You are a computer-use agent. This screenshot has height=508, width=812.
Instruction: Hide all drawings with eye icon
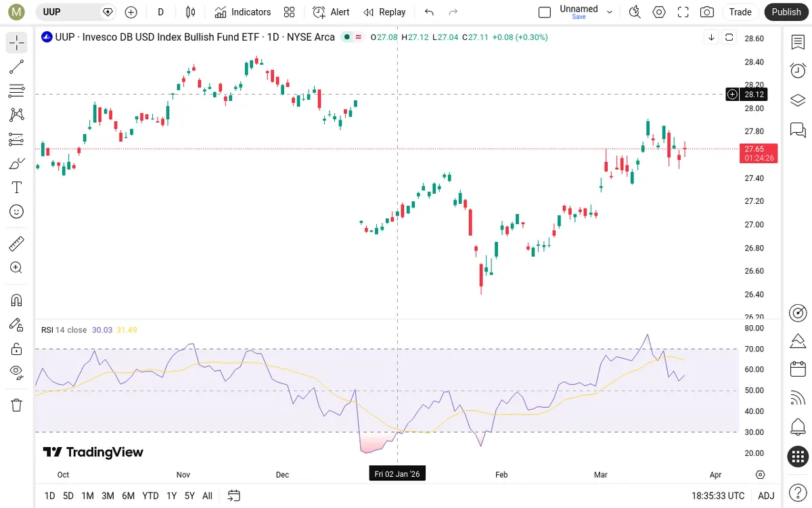(x=17, y=372)
